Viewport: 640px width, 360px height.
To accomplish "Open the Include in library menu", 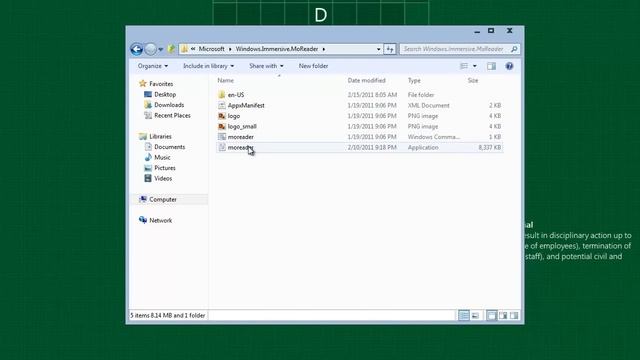I will click(x=209, y=66).
